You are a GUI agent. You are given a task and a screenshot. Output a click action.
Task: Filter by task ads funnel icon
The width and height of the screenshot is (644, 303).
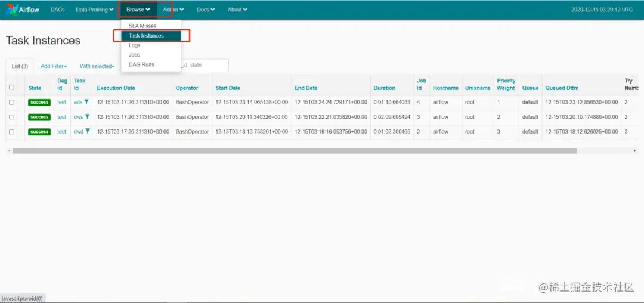pos(86,102)
